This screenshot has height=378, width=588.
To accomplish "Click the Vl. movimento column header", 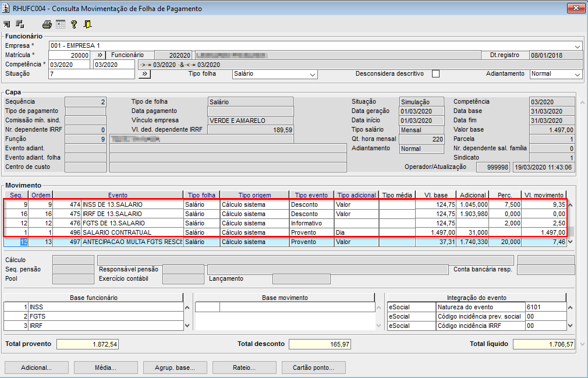I will 544,195.
